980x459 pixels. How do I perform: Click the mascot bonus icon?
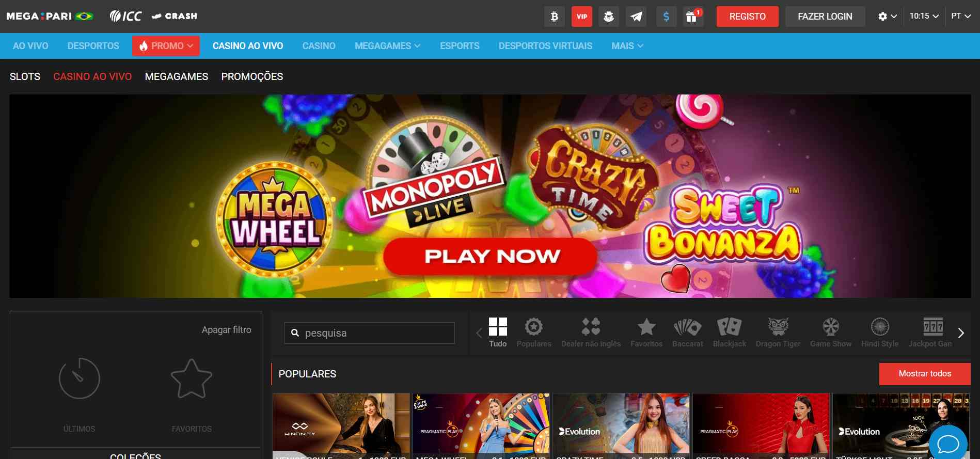pyautogui.click(x=609, y=17)
